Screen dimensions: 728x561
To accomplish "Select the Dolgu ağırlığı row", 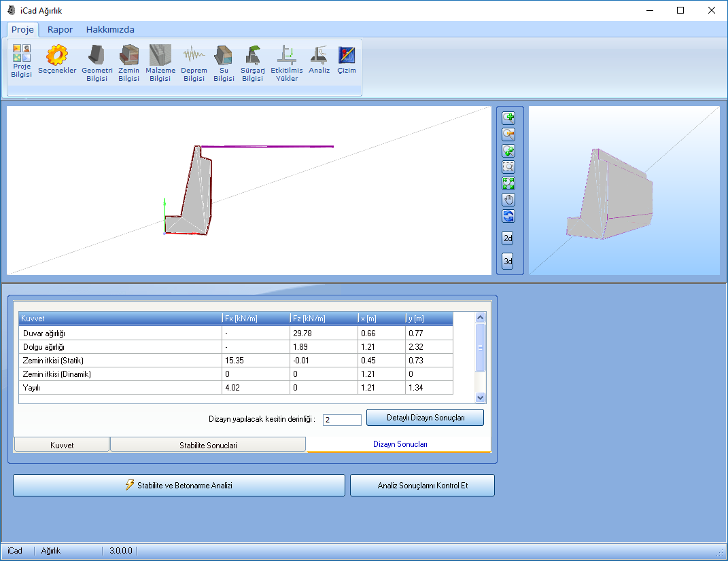I will [x=236, y=347].
